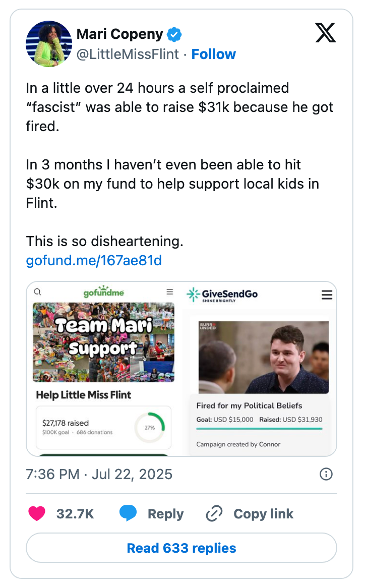Like the tweet with the heart icon
The width and height of the screenshot is (366, 588).
[37, 514]
